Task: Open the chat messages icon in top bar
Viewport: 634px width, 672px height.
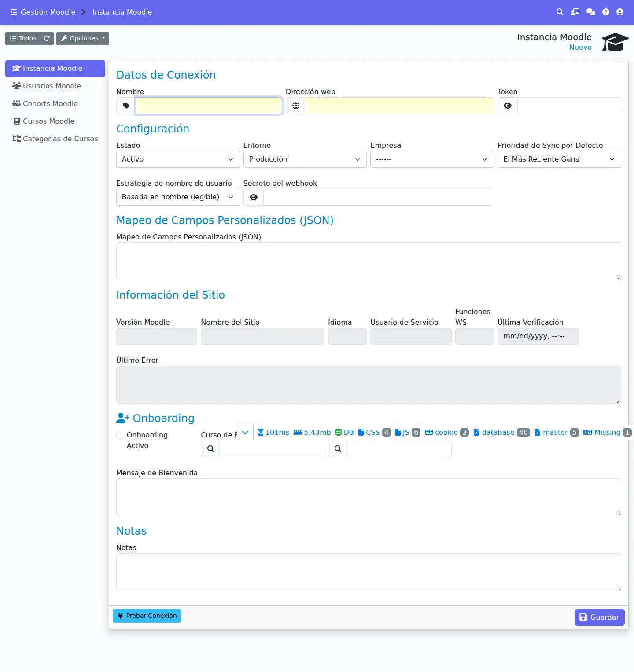Action: click(591, 12)
